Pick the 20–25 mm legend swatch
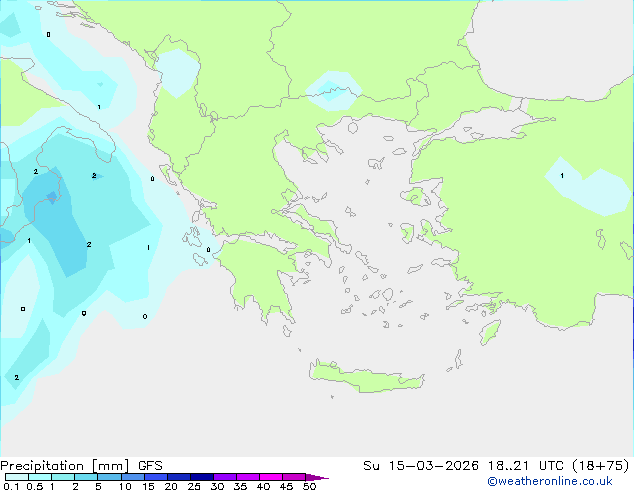 [178, 477]
